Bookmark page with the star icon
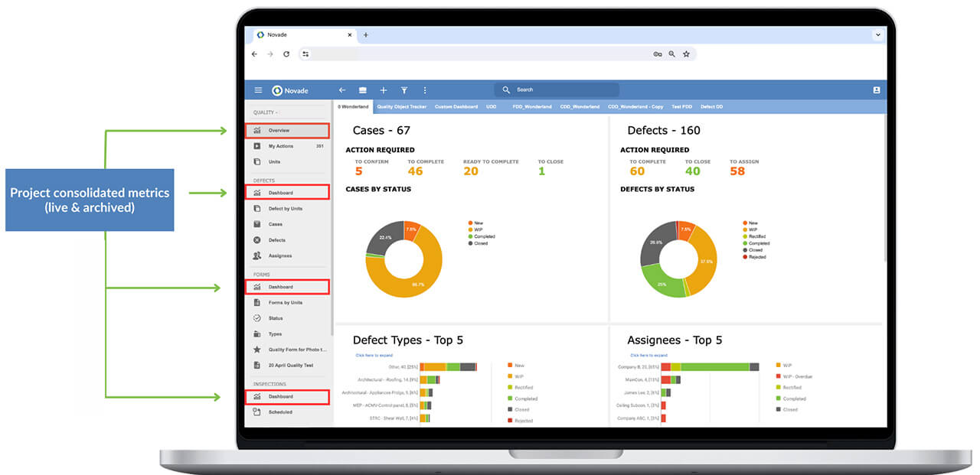980x475 pixels. 686,54
